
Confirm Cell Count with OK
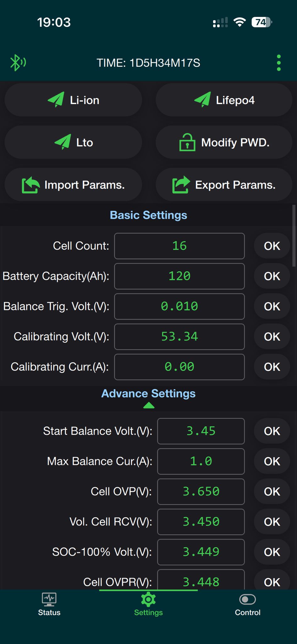tap(272, 246)
